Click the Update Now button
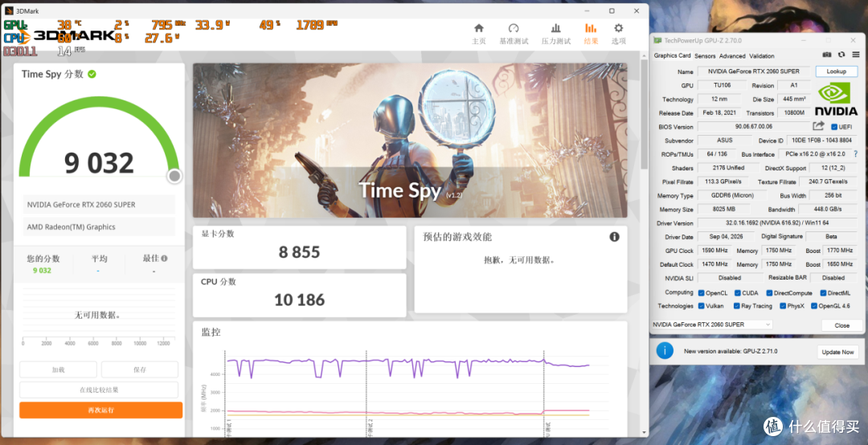The width and height of the screenshot is (868, 445). pyautogui.click(x=837, y=352)
